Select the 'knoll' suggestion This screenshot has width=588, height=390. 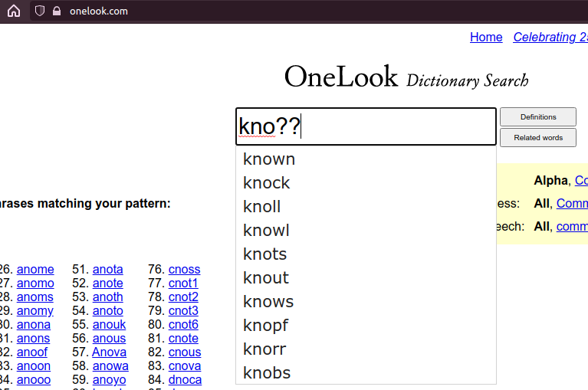tap(366, 206)
